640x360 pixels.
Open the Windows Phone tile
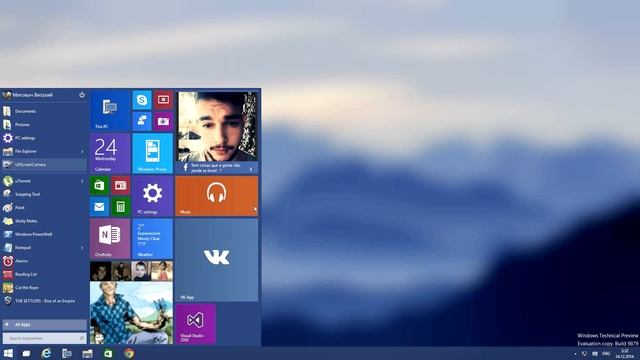point(153,153)
